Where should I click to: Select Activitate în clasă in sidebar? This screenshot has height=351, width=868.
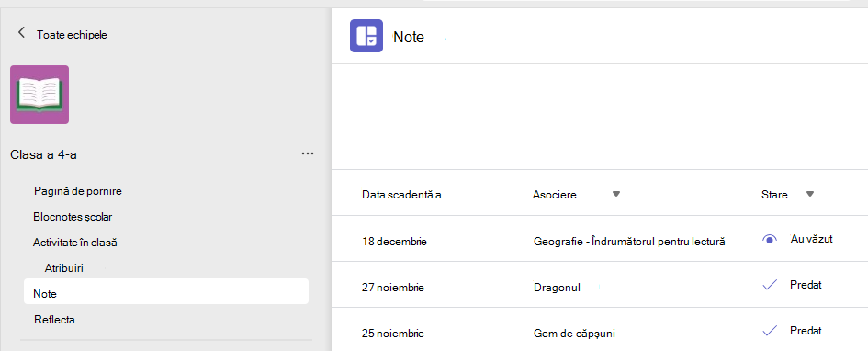[74, 243]
